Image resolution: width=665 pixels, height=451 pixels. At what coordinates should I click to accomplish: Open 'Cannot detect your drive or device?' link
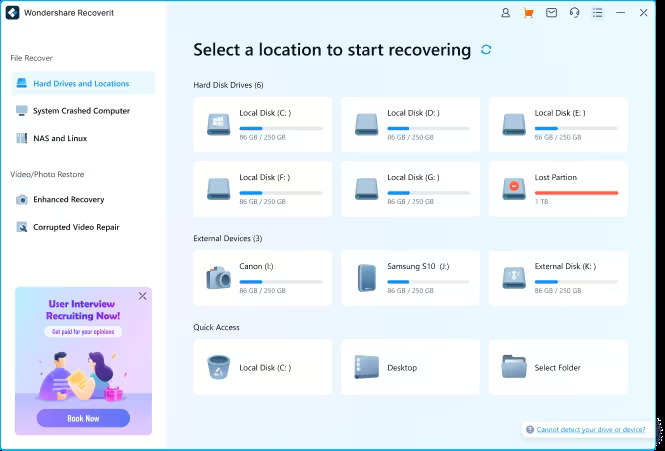[x=591, y=429]
